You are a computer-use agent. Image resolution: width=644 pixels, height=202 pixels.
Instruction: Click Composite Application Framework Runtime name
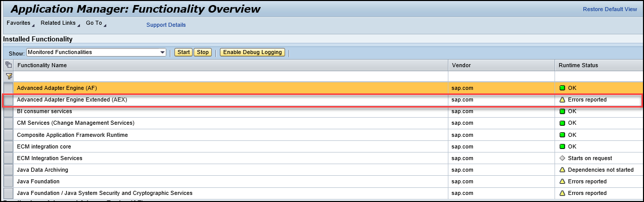tap(72, 135)
